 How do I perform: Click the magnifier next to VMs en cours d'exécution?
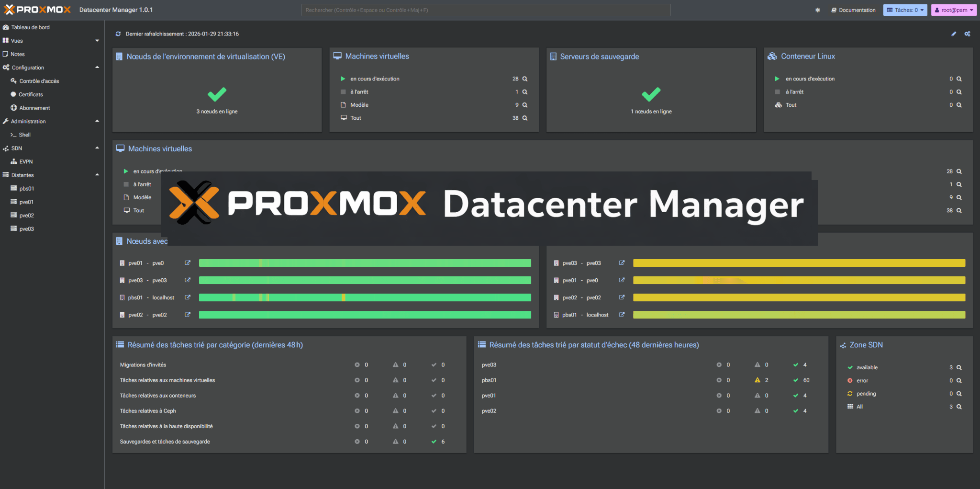tap(525, 79)
